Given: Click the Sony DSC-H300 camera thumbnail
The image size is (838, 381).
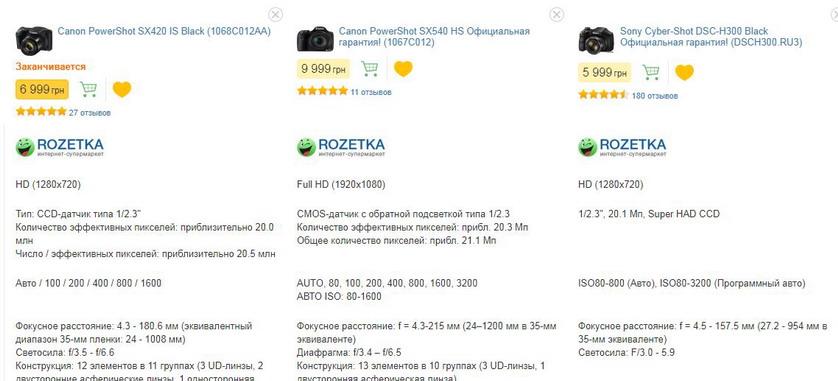Looking at the screenshot, I should (596, 40).
